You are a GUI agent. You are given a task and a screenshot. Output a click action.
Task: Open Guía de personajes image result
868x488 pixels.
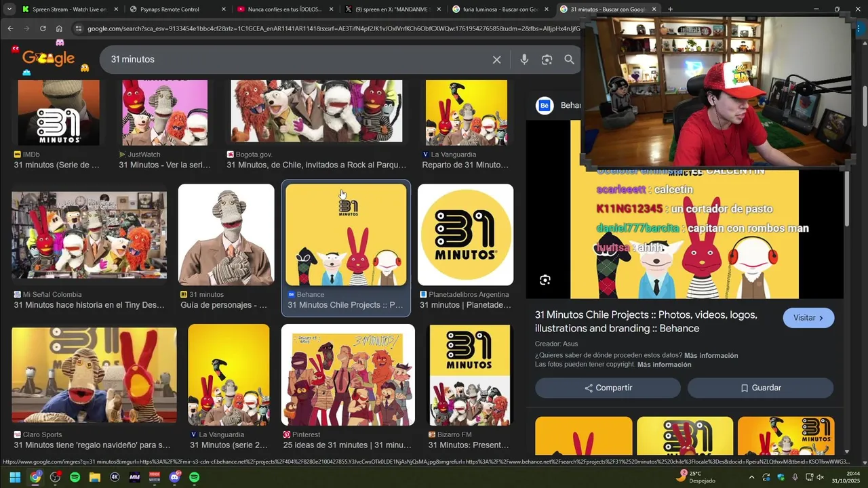click(x=226, y=235)
